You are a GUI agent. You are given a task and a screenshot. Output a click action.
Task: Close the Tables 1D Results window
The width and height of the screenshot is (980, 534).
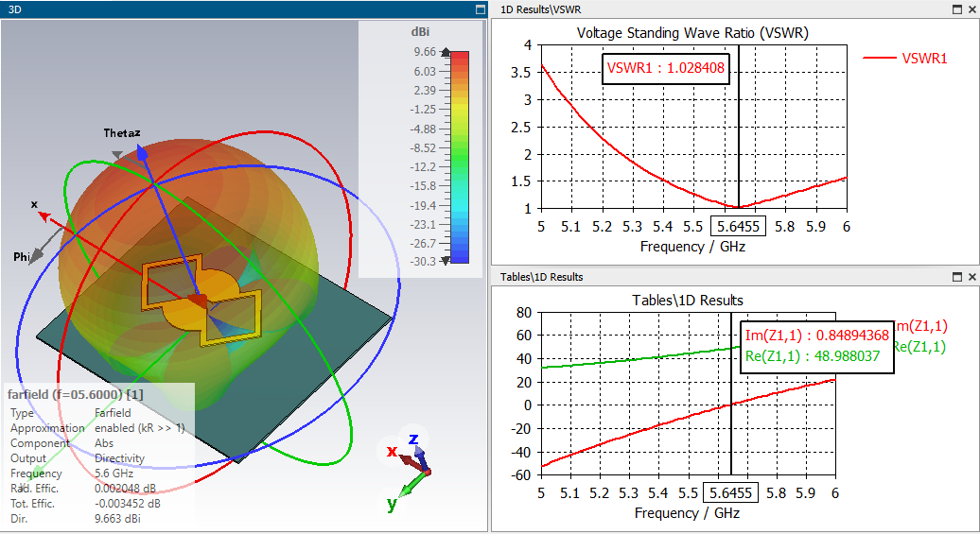(971, 277)
